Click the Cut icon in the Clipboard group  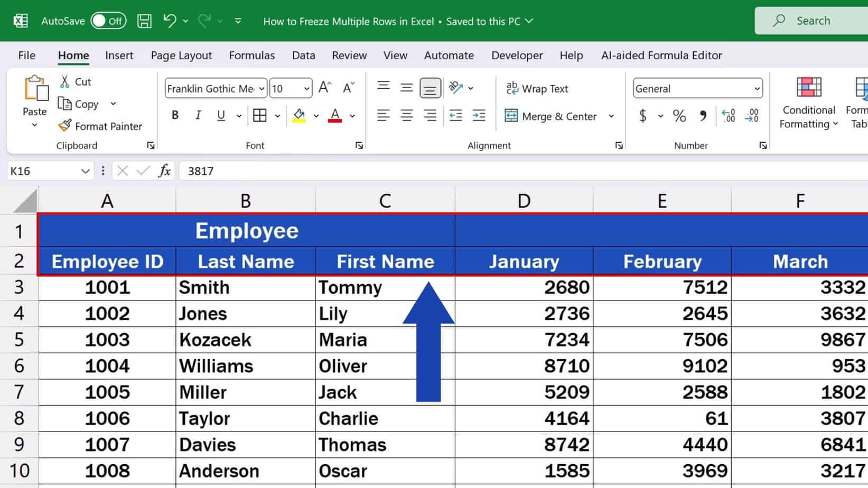click(66, 82)
